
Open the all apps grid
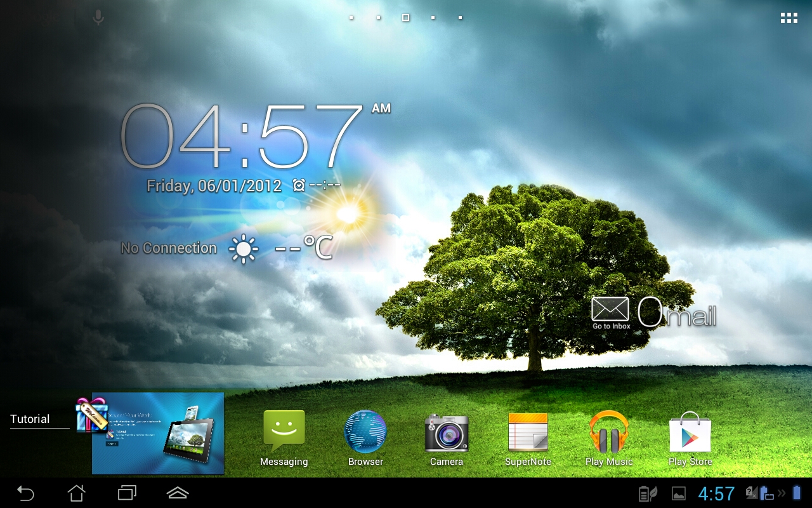click(789, 18)
